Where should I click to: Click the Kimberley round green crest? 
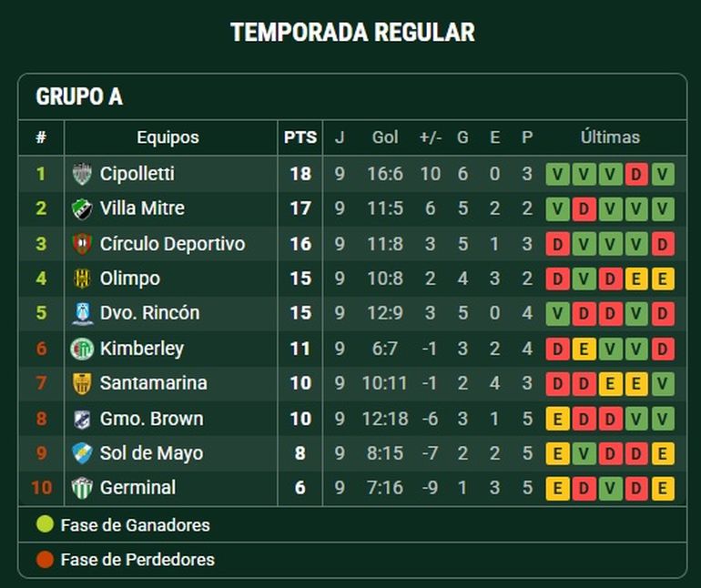82,349
